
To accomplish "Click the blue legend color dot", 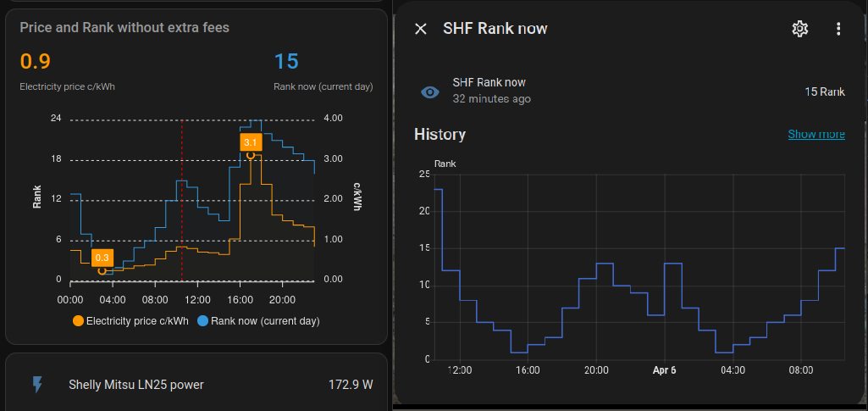I will [202, 321].
